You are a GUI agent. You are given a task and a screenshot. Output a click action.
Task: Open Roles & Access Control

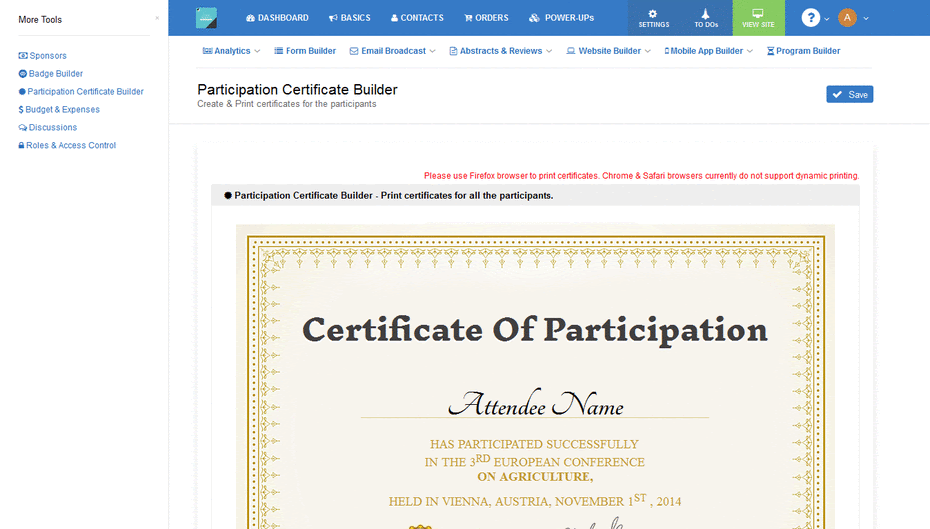tap(67, 145)
